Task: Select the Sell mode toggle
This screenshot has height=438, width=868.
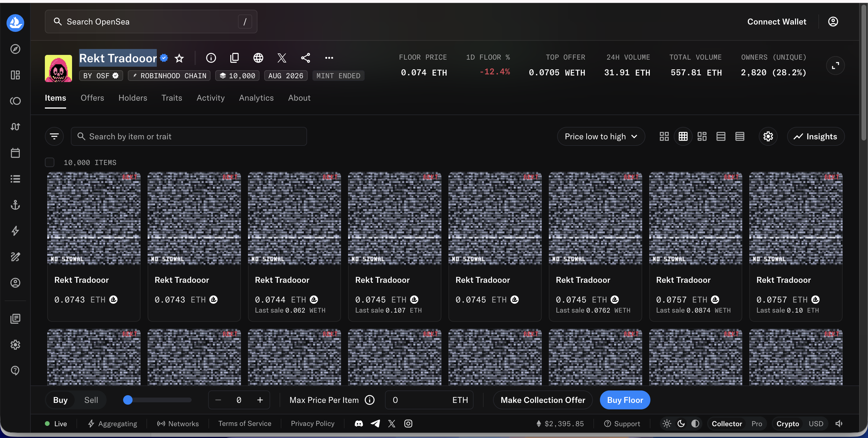Action: pos(91,400)
